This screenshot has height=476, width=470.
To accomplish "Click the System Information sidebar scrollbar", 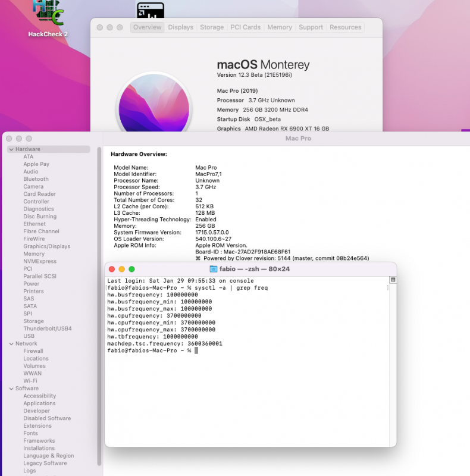I will (x=99, y=306).
